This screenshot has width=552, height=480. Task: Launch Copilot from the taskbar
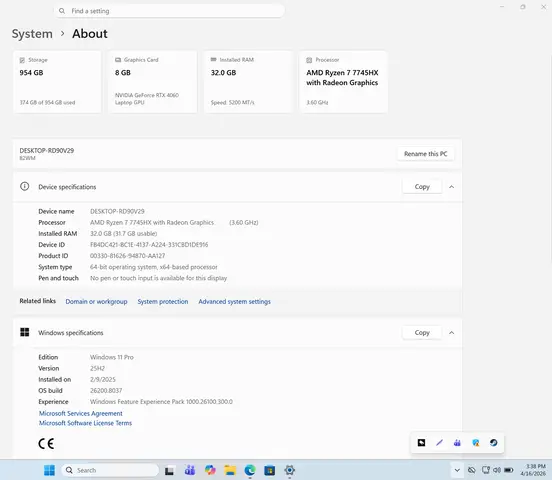(210, 470)
